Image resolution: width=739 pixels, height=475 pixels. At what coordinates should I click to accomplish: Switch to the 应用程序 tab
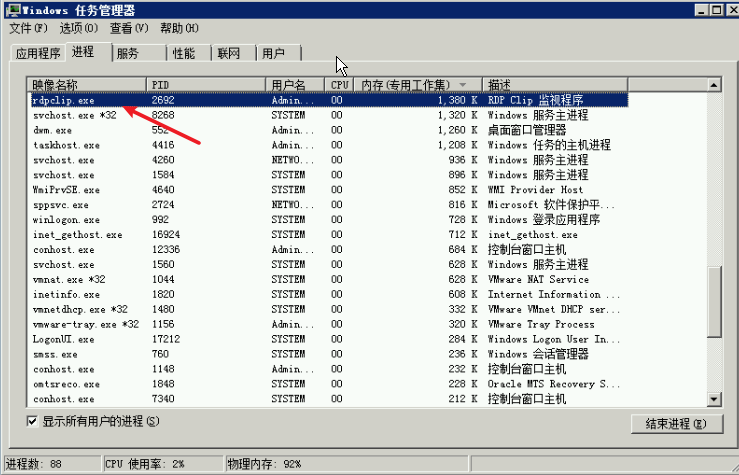[x=38, y=53]
